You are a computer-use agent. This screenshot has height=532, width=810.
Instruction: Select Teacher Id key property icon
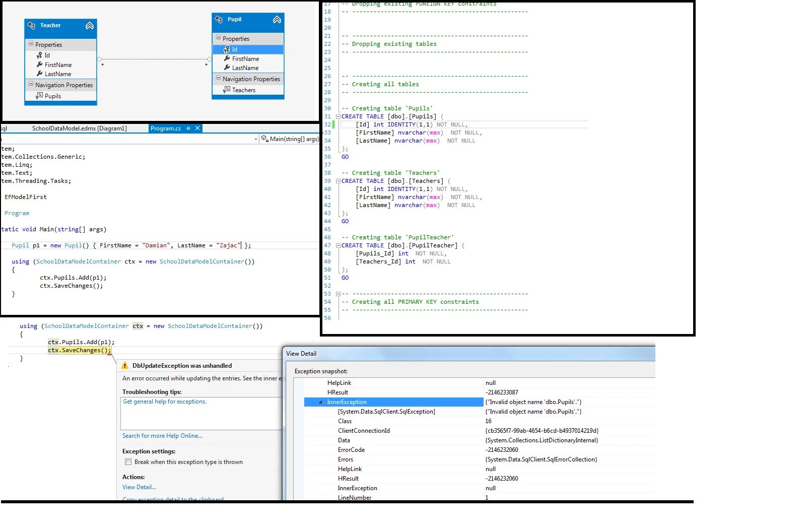(39, 55)
